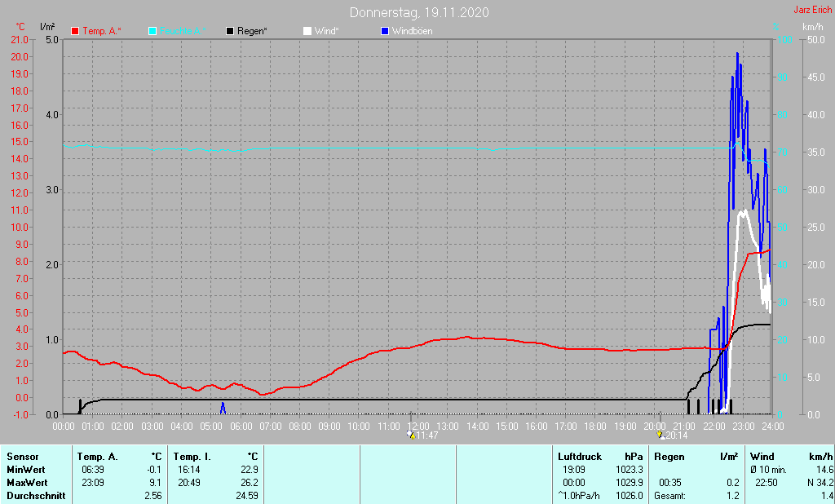Click the red Temp. A. legend square
Image resolution: width=835 pixels, height=504 pixels.
(x=76, y=31)
